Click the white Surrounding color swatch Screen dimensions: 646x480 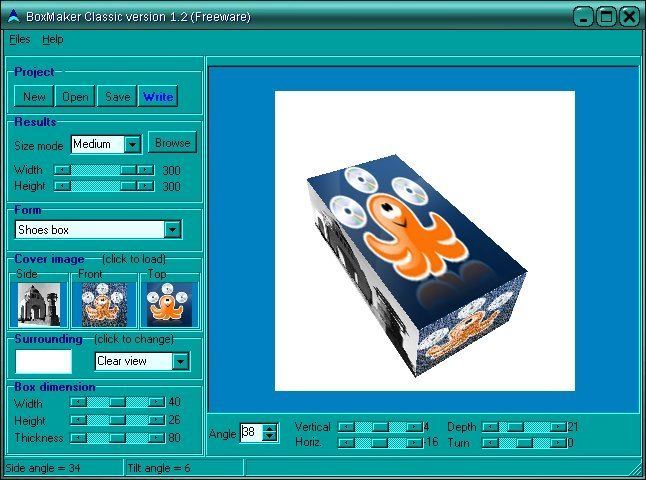pos(43,361)
